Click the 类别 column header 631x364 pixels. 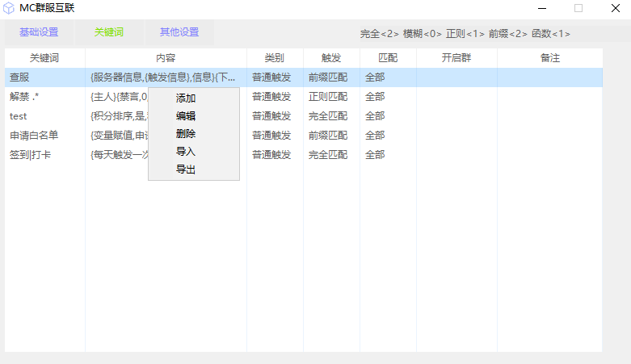tap(275, 58)
